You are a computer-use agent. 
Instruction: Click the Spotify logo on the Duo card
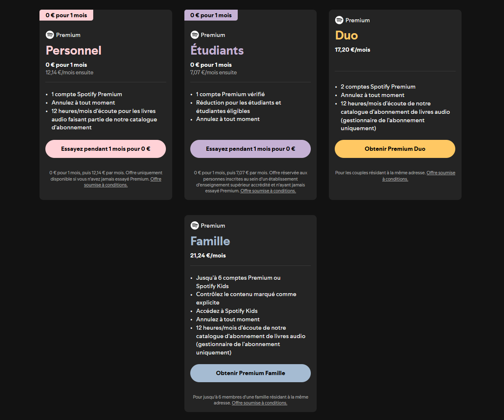pos(339,20)
